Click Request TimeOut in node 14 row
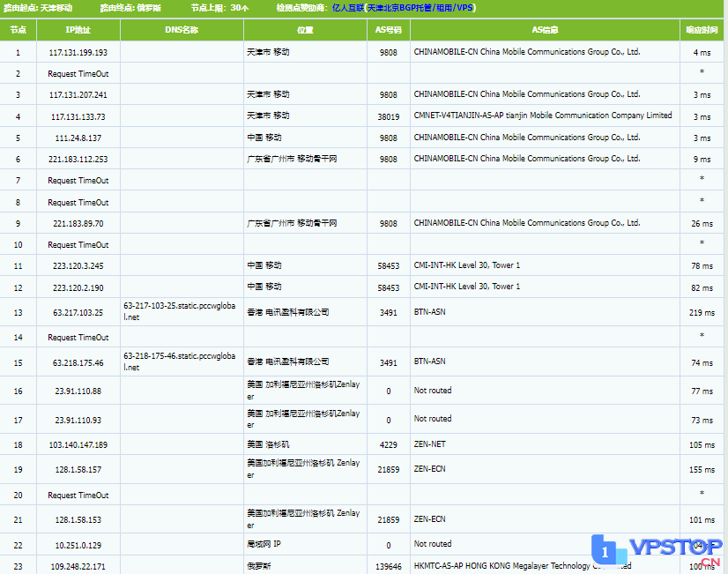This screenshot has height=574, width=728. (78, 338)
